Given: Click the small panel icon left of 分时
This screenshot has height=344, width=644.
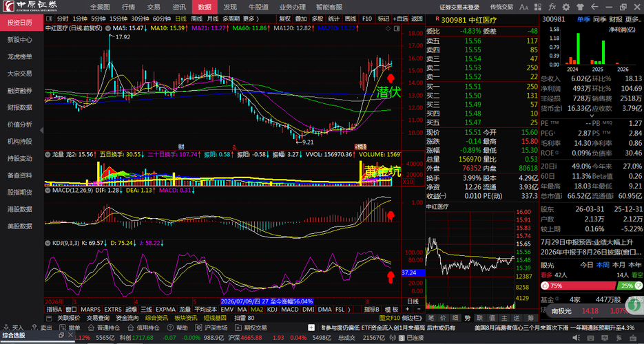Looking at the screenshot, I should 50,19.
